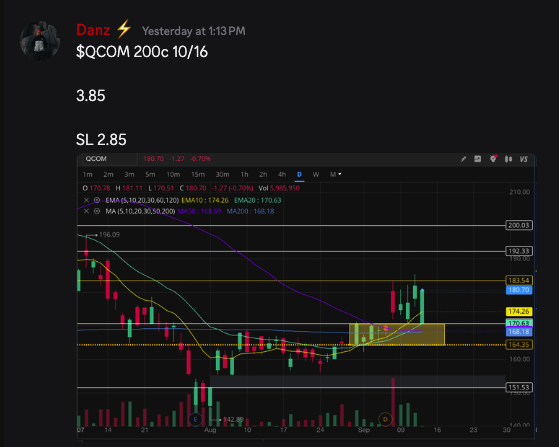Viewport: 559px width, 447px height.
Task: Click the Sep label on the date axis
Action: 364,430
